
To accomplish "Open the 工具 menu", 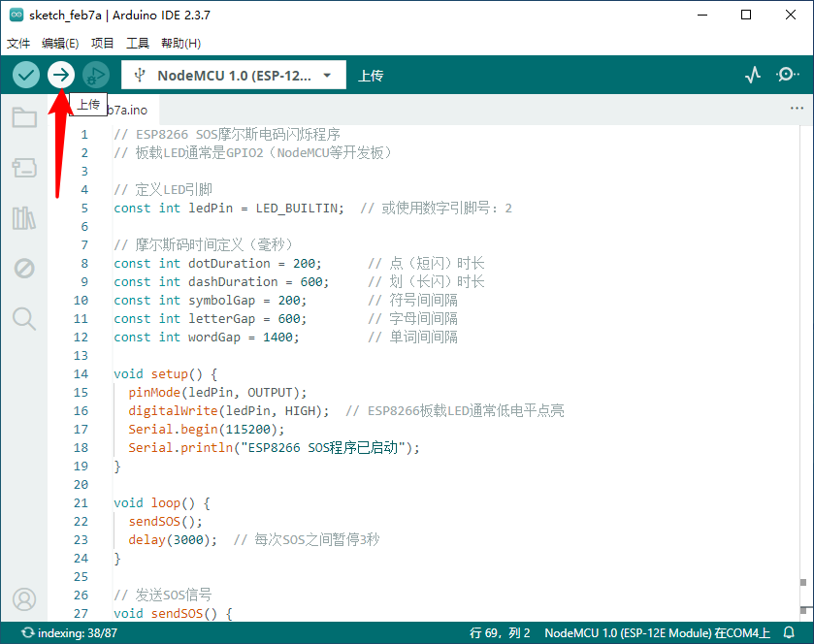I will coord(138,44).
